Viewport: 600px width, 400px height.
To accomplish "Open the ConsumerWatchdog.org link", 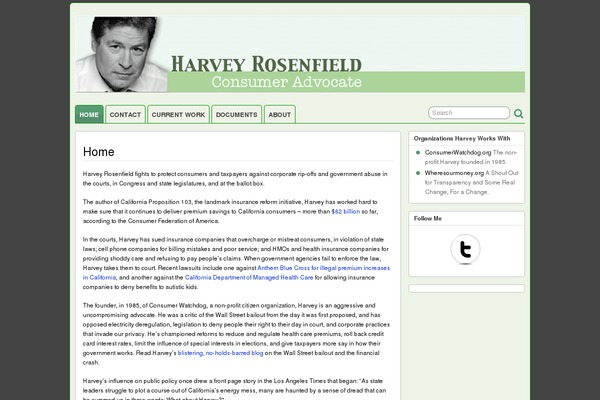I will click(x=458, y=152).
